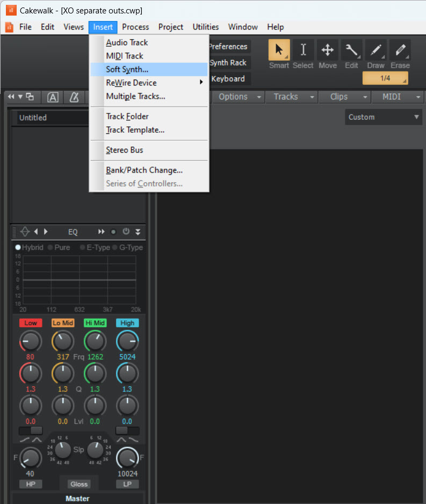Image resolution: width=426 pixels, height=504 pixels.
Task: Enable the HP filter button
Action: point(31,484)
